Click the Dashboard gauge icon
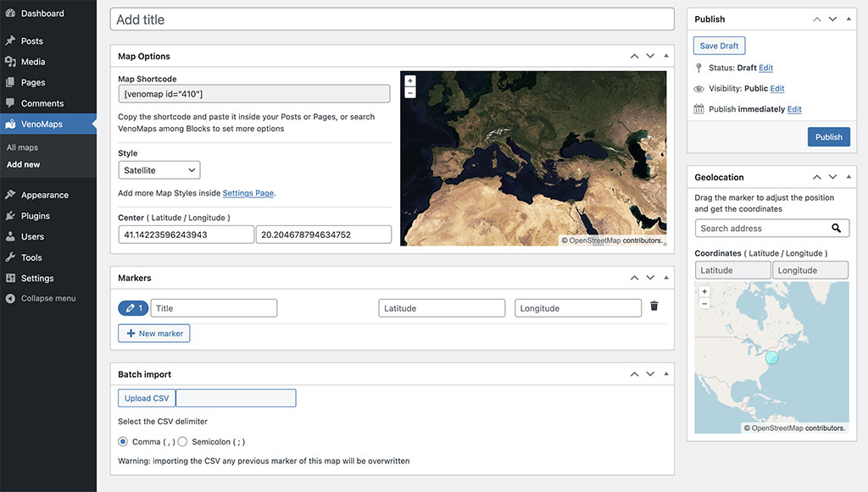 [x=10, y=13]
